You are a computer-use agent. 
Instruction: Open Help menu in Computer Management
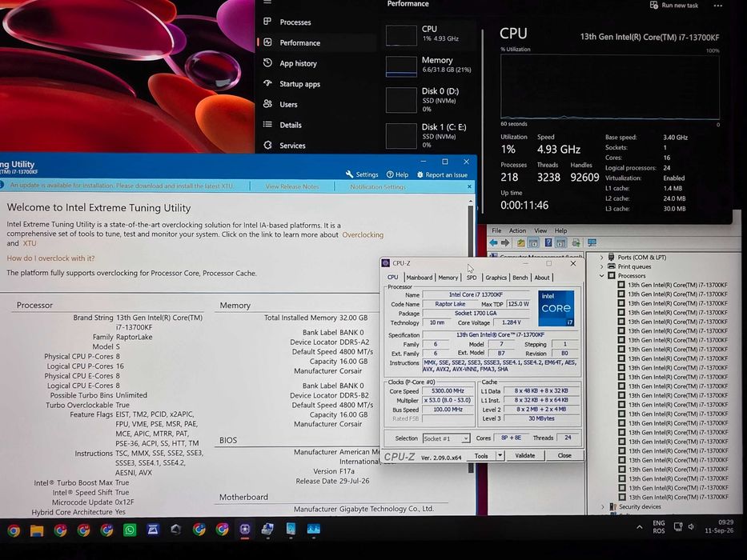560,230
